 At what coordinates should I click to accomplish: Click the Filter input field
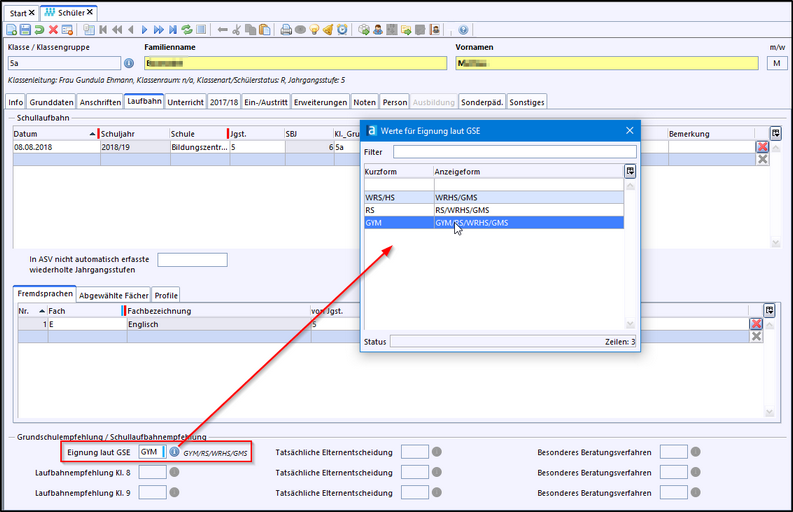coord(514,152)
